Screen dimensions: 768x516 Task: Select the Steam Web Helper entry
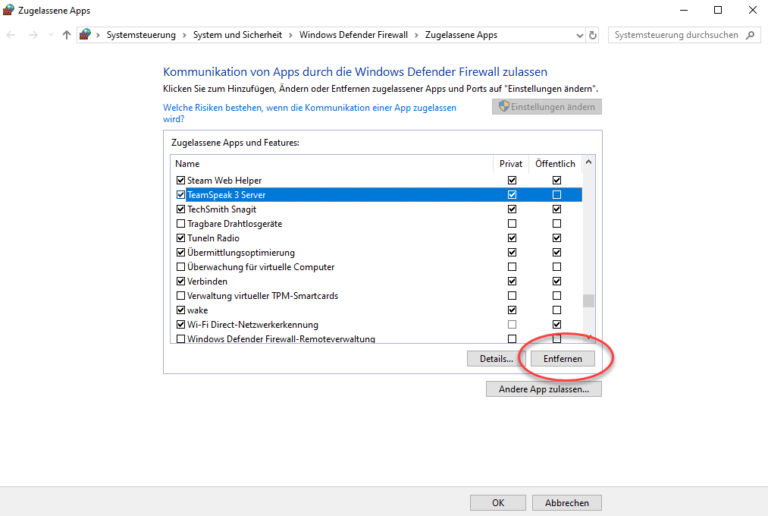[224, 181]
